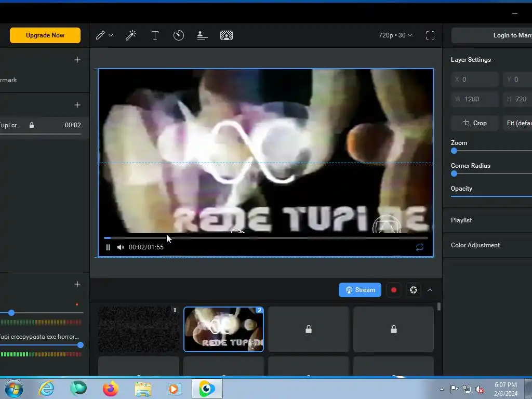Screen dimensions: 532x399
Task: Open the clock showing 6:07 PM
Action: click(x=506, y=389)
